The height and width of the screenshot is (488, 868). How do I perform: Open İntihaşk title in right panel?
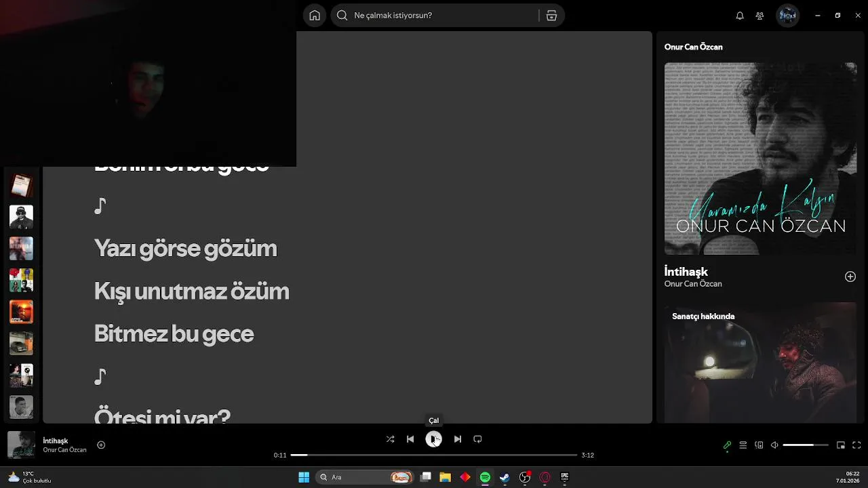[686, 272]
